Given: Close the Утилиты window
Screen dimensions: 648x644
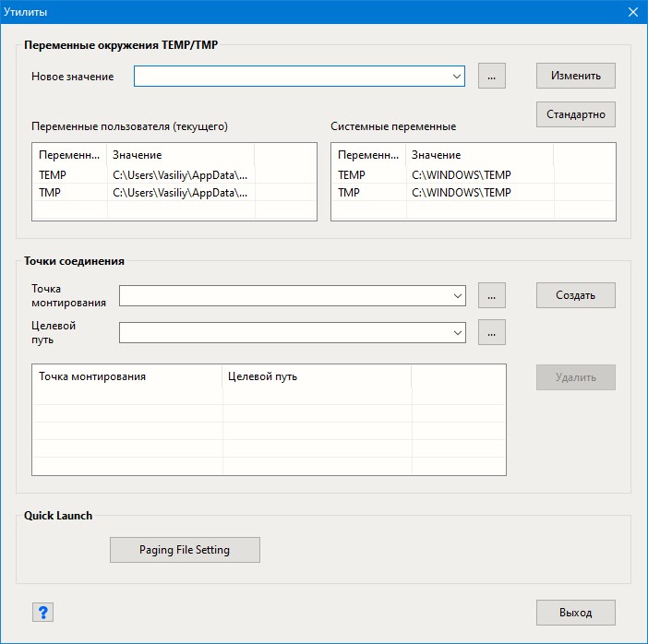Looking at the screenshot, I should 632,12.
